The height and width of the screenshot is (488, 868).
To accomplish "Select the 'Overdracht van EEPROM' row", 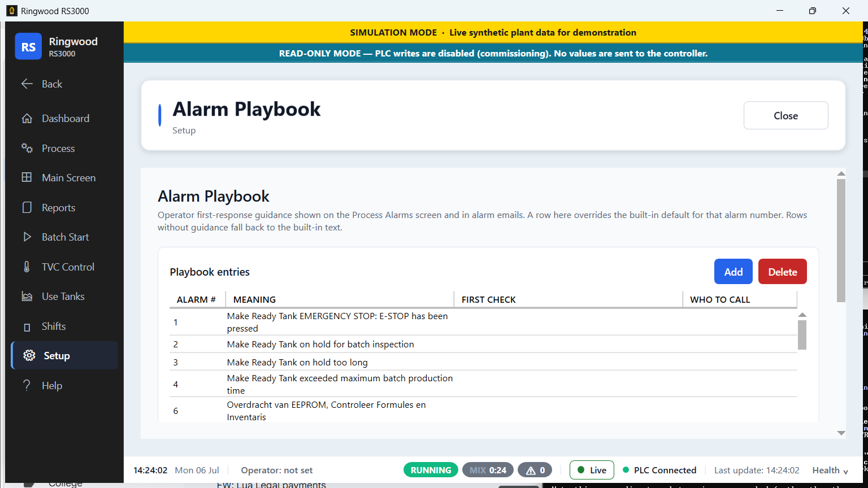I will click(483, 411).
